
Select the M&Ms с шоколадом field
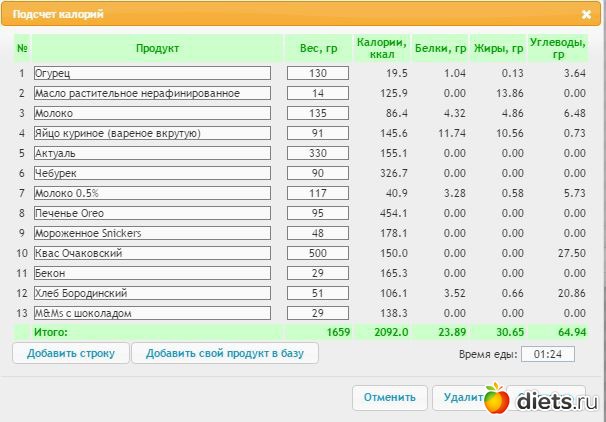pos(152,313)
